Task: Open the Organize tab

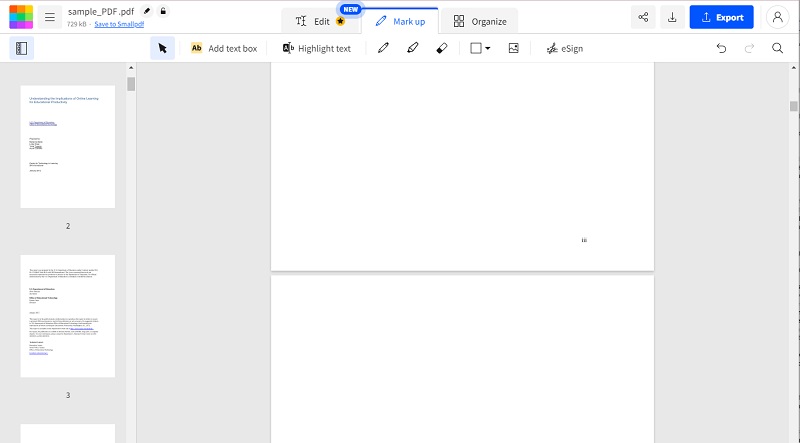Action: [x=480, y=21]
